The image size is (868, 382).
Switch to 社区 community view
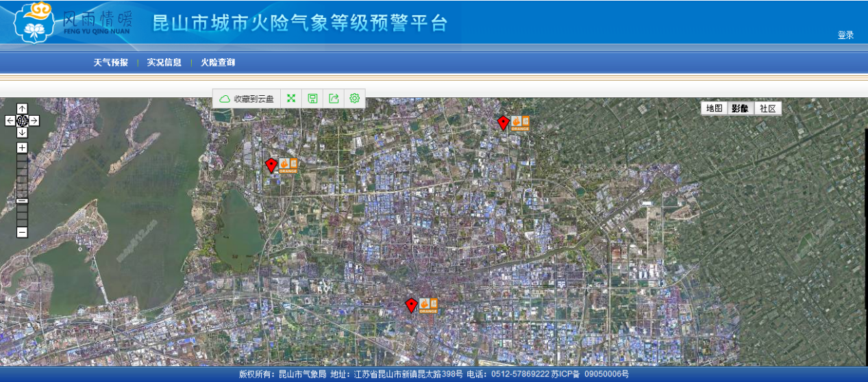pos(768,108)
